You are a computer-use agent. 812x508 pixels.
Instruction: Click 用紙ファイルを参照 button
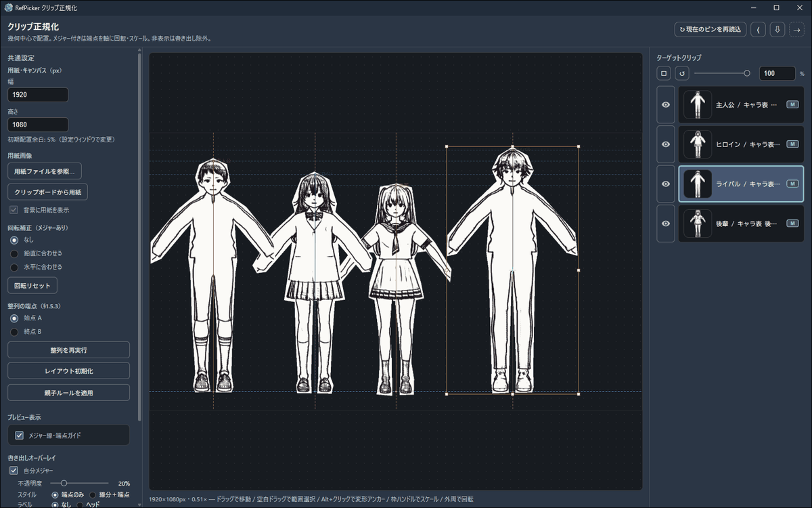click(45, 170)
